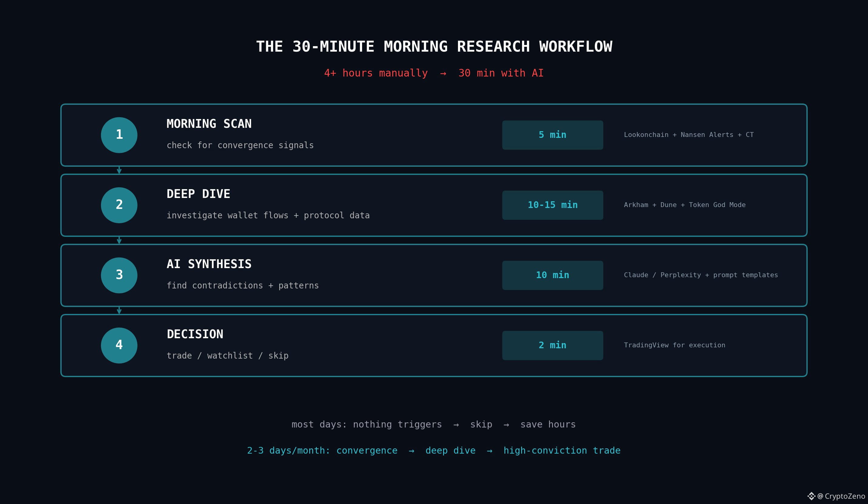Click the AI SYNTHESIS heading
The image size is (868, 504).
coord(209,264)
